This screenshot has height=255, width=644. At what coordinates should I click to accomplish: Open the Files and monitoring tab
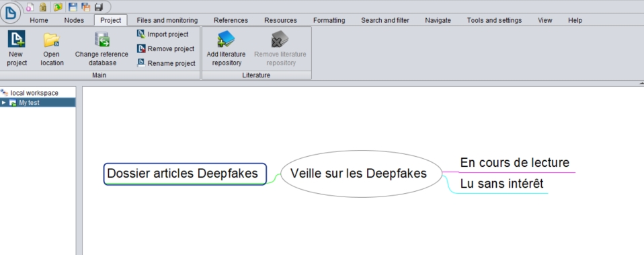[x=167, y=20]
